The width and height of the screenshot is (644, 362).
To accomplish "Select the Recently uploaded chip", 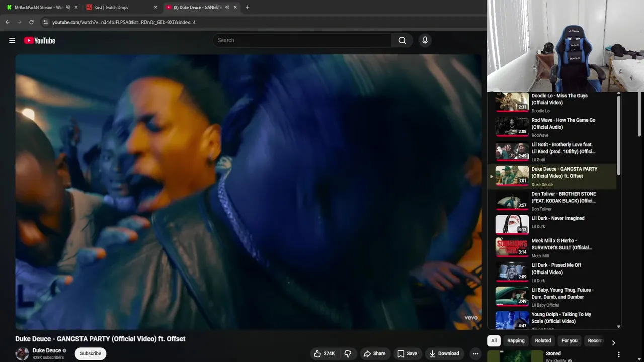I will pyautogui.click(x=595, y=341).
